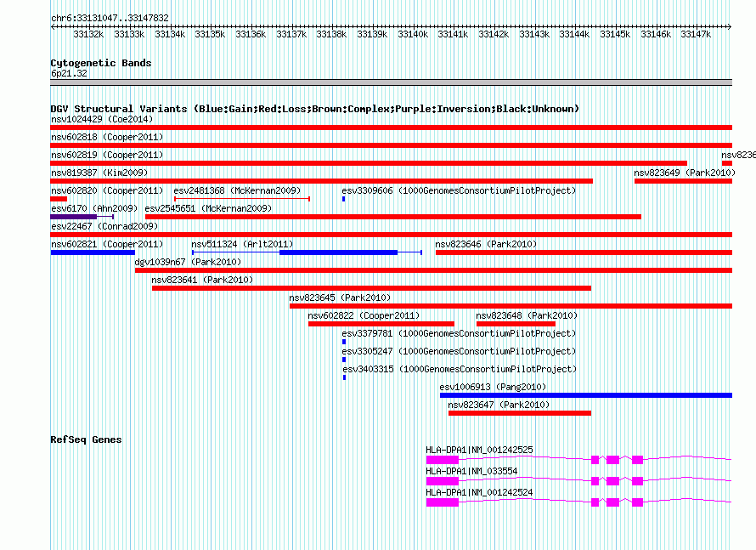Select the nsv823646 (Park2010) label
The image size is (756, 550).
(486, 244)
